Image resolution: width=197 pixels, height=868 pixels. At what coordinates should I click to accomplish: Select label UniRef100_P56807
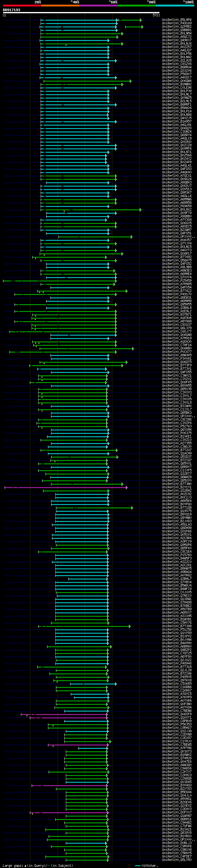pyautogui.click(x=177, y=74)
